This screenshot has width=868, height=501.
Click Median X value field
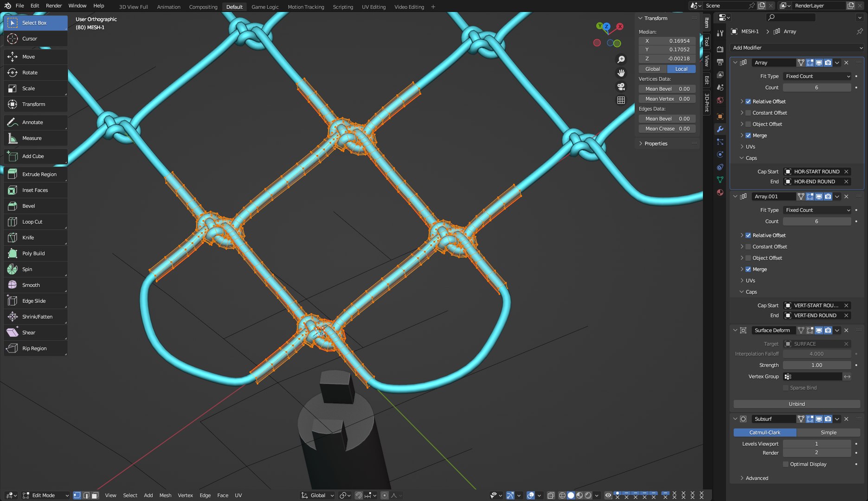coord(667,41)
